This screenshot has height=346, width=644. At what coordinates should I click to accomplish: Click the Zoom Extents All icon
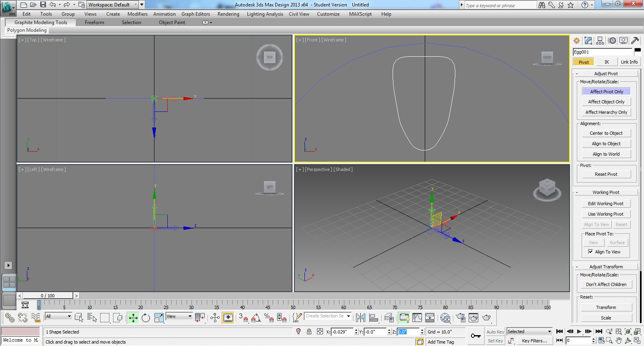tap(637, 332)
